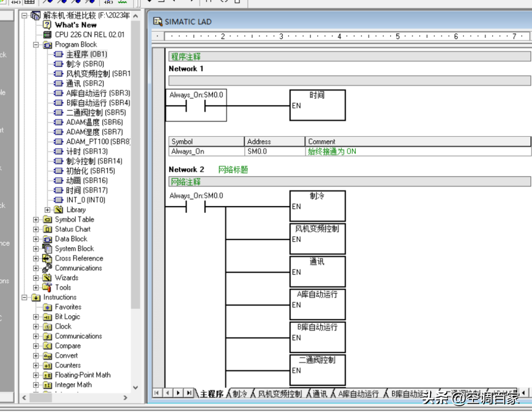Image resolution: width=532 pixels, height=417 pixels.
Task: Expand the Bit Logic instructions folder
Action: click(36, 317)
